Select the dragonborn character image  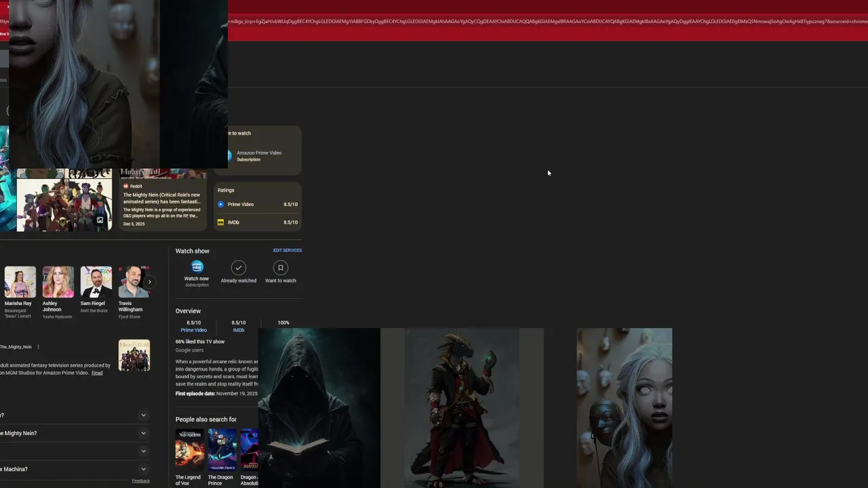pyautogui.click(x=462, y=408)
